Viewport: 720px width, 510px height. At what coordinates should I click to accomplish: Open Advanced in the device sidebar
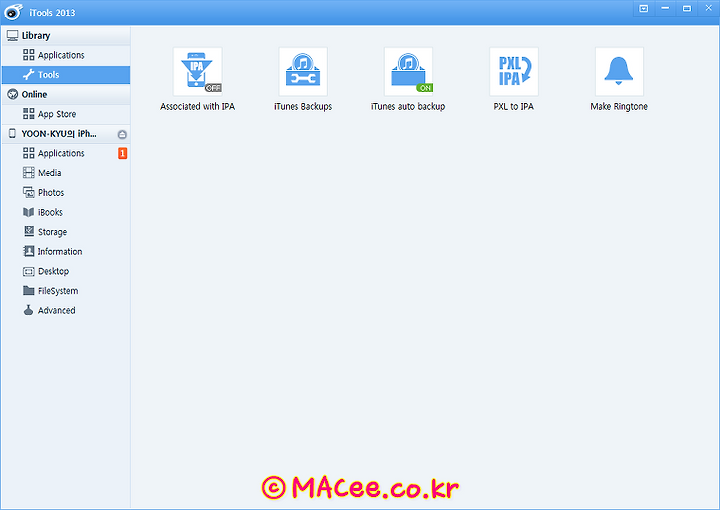66,310
